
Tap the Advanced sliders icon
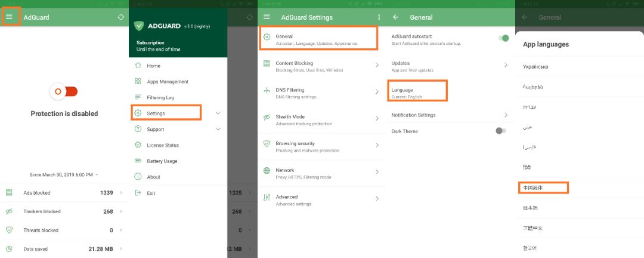point(267,198)
